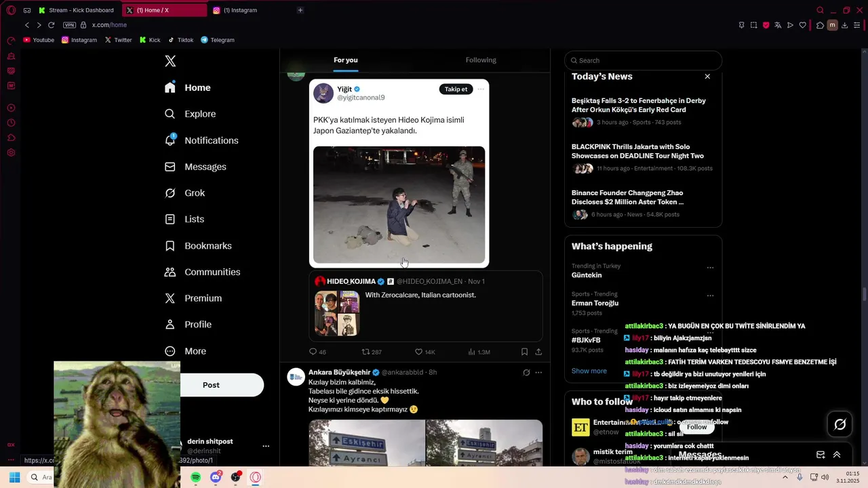Switch to the Following tab
868x488 pixels.
(481, 60)
